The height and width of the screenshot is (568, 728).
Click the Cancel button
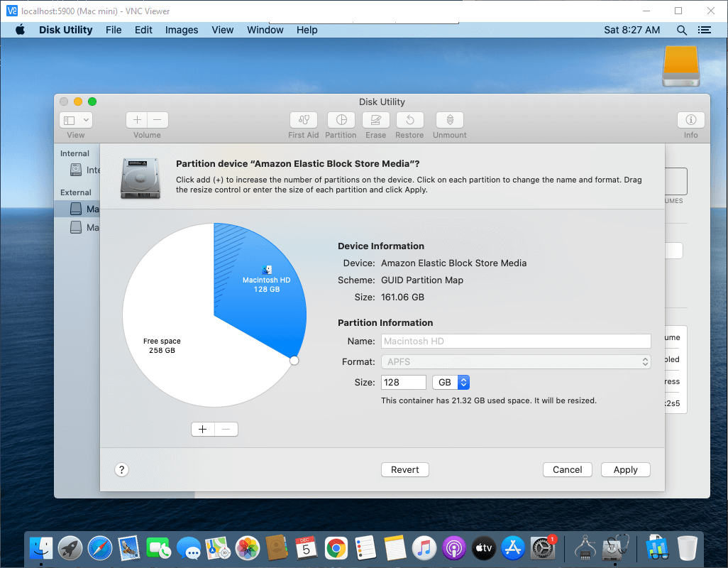(x=567, y=469)
